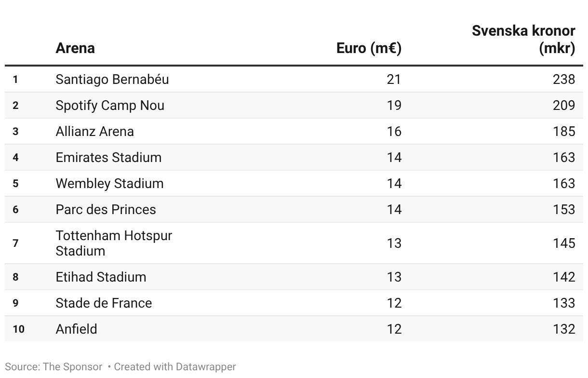This screenshot has height=378, width=588.
Task: Click the Anfield arena name
Action: [77, 329]
